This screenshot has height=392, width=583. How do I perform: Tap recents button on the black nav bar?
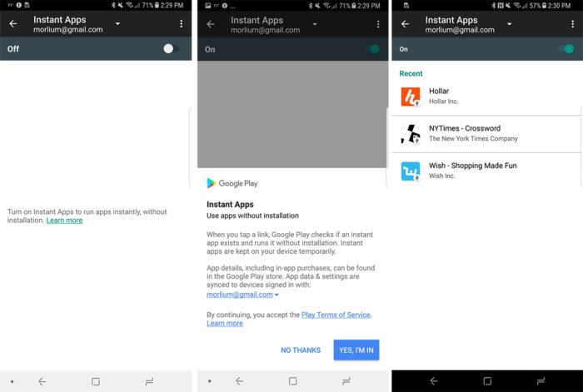coord(541,381)
